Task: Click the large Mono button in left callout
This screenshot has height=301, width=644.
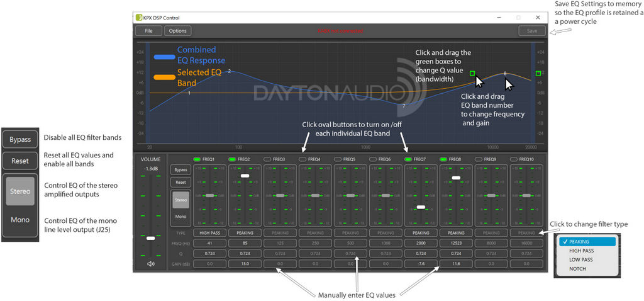Action: pos(20,220)
